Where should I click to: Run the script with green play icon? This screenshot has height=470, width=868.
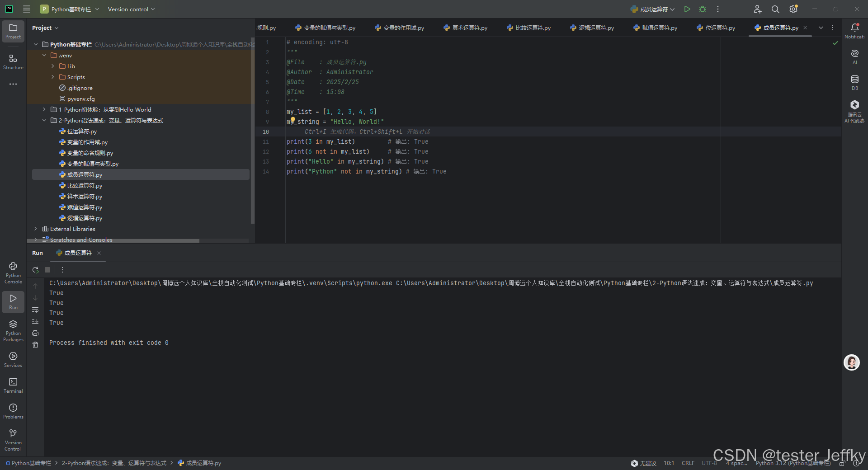coord(687,9)
